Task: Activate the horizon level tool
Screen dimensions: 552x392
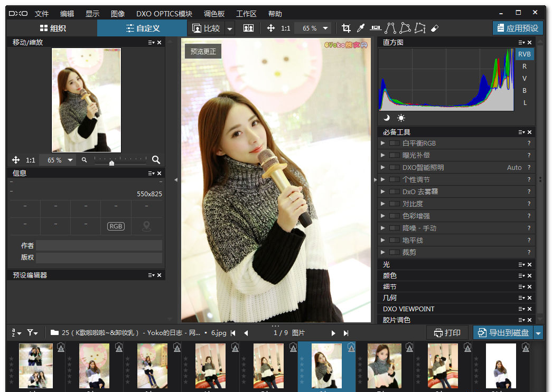Action: [x=376, y=28]
